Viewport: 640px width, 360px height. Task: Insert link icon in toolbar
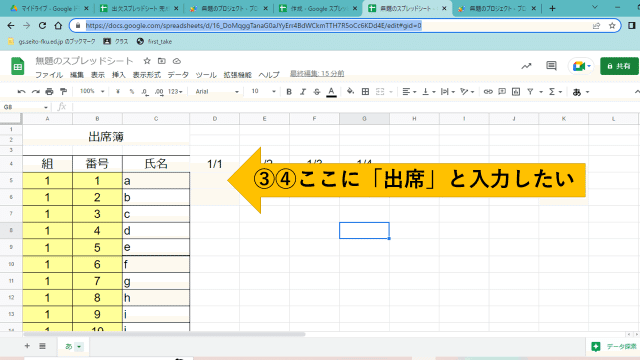click(488, 92)
